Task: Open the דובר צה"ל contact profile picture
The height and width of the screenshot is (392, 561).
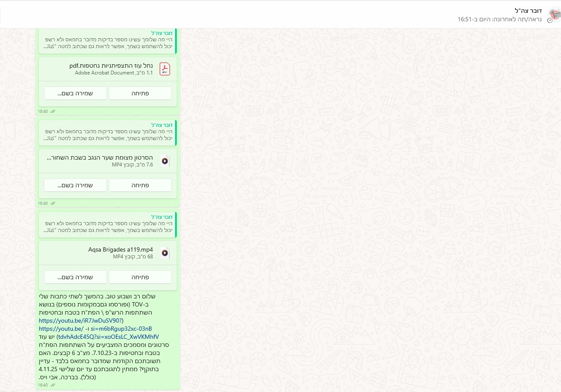Action: [x=554, y=14]
